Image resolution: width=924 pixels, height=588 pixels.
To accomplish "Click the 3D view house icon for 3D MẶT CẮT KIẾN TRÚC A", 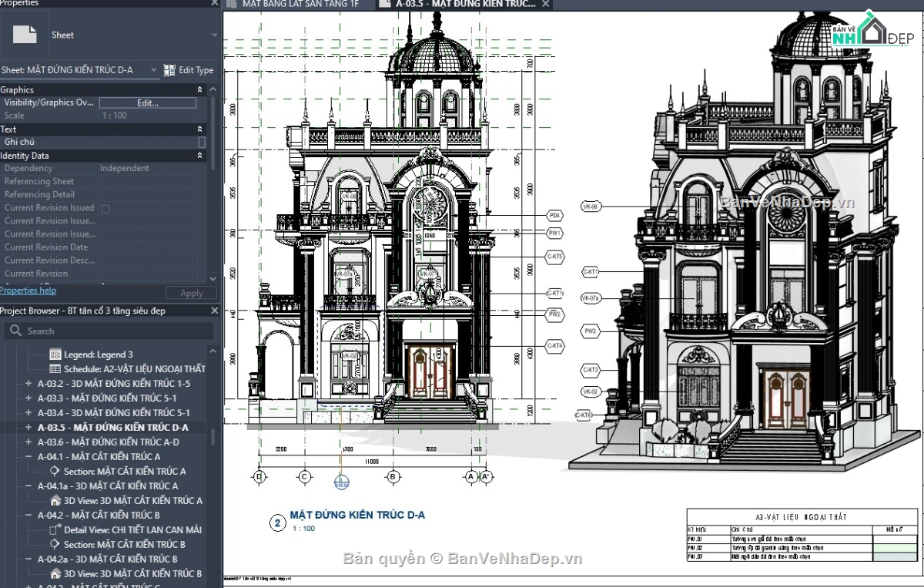I will [55, 500].
